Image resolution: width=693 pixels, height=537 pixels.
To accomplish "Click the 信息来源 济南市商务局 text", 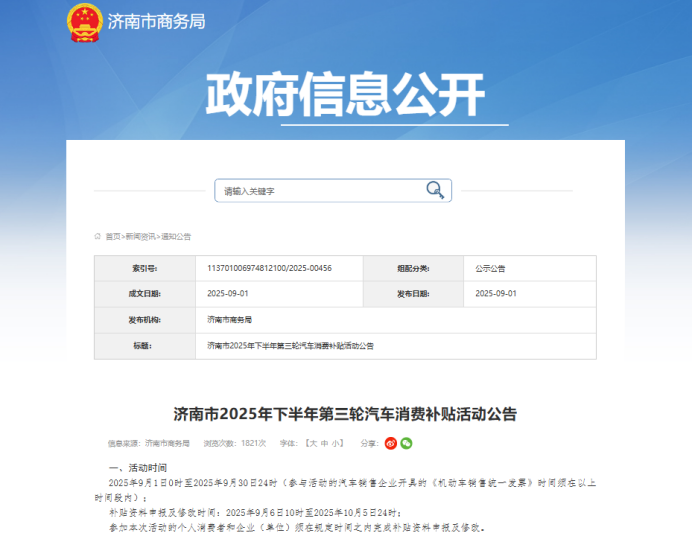I will (148, 443).
